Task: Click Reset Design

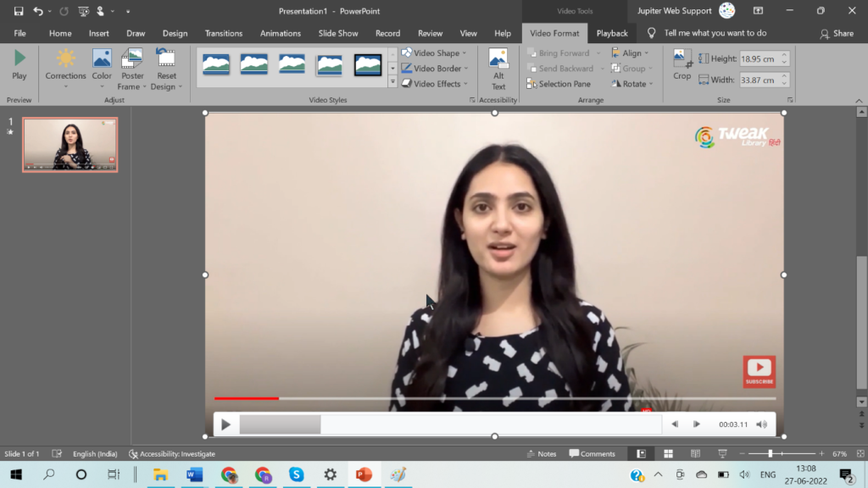Action: click(166, 69)
